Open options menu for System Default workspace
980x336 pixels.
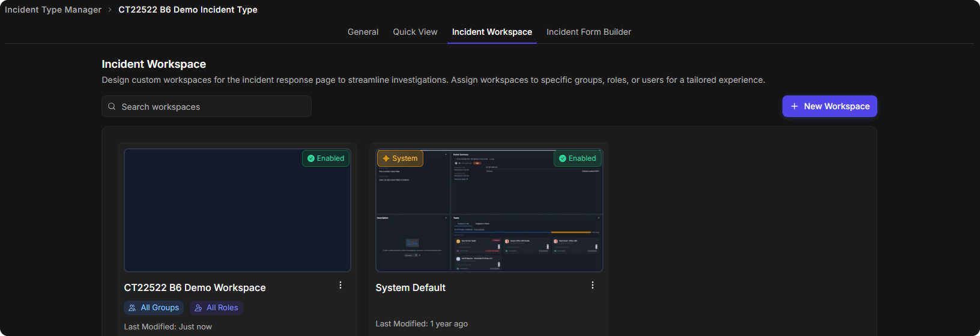tap(593, 285)
